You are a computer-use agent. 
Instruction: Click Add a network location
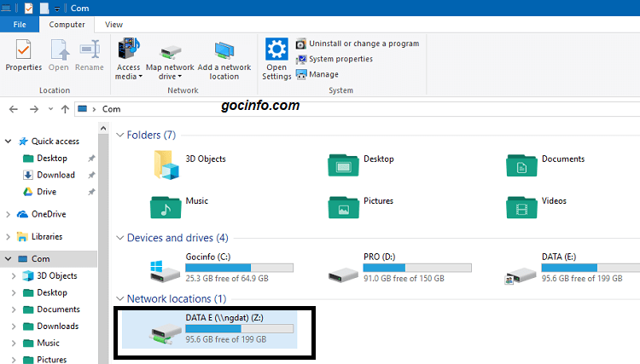(x=224, y=61)
